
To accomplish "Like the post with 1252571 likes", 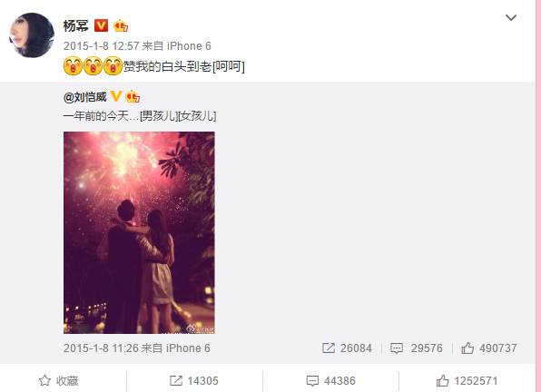I will click(x=467, y=380).
